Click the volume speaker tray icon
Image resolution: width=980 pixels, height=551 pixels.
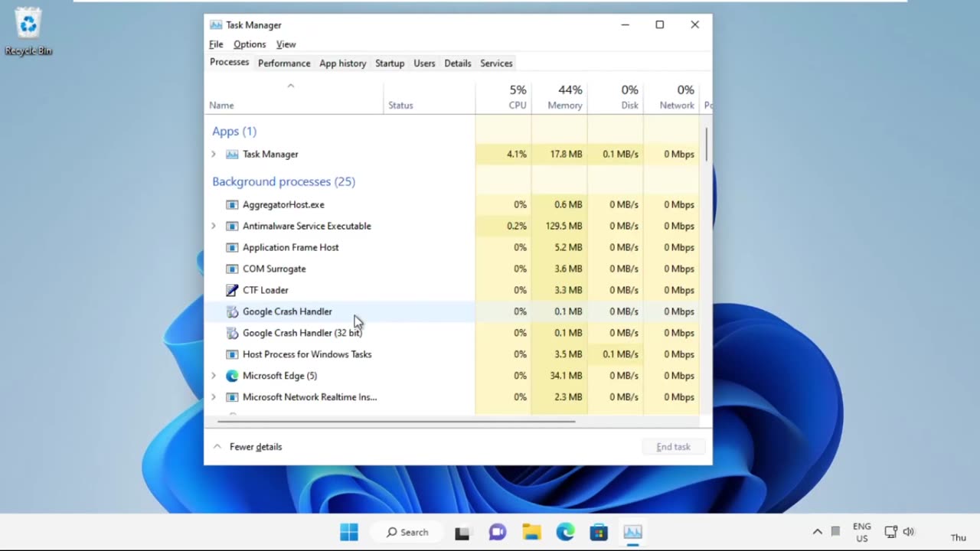pyautogui.click(x=908, y=532)
